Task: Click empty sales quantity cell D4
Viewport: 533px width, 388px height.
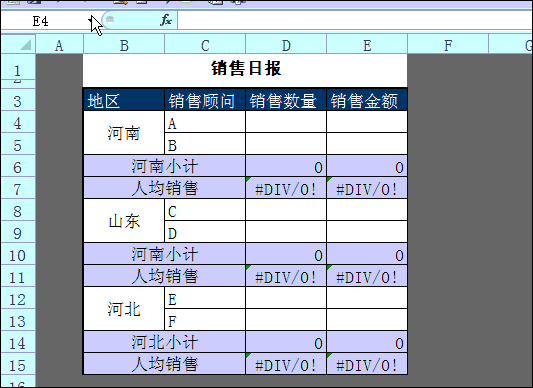Action: (286, 122)
